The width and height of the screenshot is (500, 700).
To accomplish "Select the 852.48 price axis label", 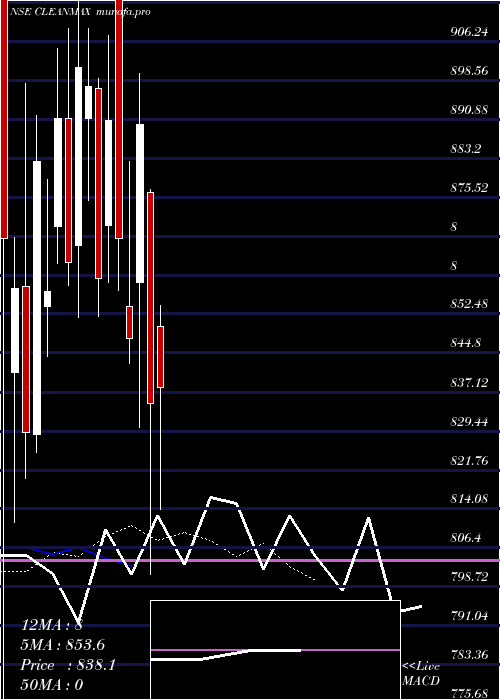I will pyautogui.click(x=469, y=304).
